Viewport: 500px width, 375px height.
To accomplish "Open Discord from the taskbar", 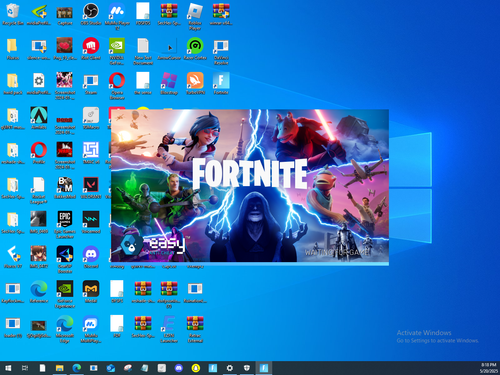I will [179, 368].
